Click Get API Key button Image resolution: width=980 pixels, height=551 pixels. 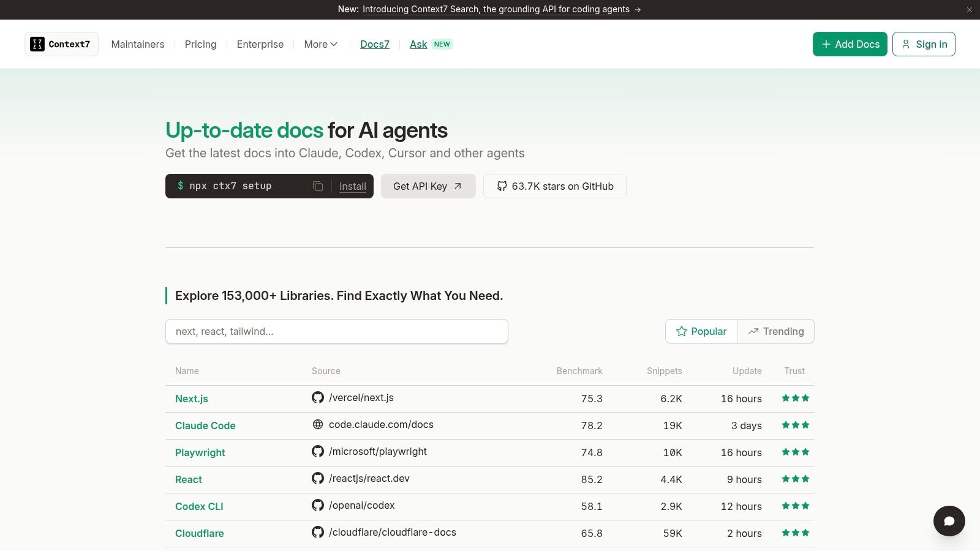[x=428, y=186]
